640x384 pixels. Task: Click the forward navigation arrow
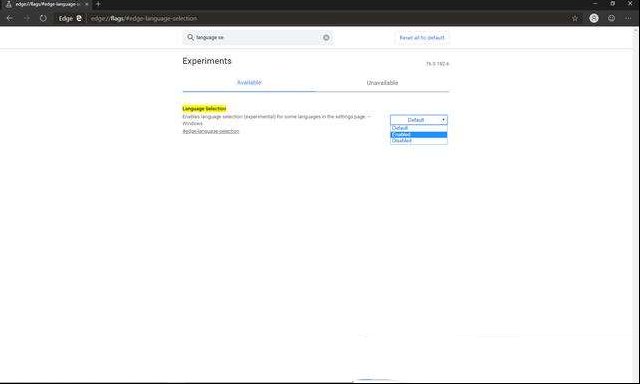27,18
